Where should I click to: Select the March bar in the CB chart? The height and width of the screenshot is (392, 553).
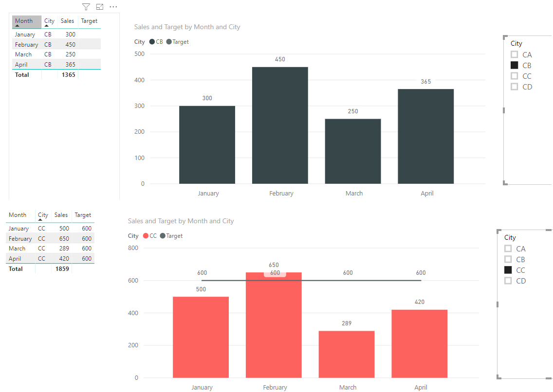point(352,151)
